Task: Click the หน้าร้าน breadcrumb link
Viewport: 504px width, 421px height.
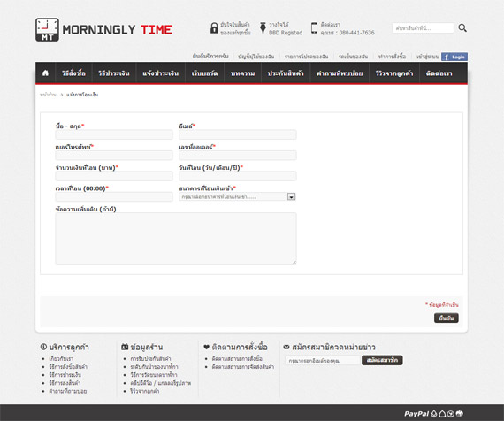Action: (x=48, y=95)
